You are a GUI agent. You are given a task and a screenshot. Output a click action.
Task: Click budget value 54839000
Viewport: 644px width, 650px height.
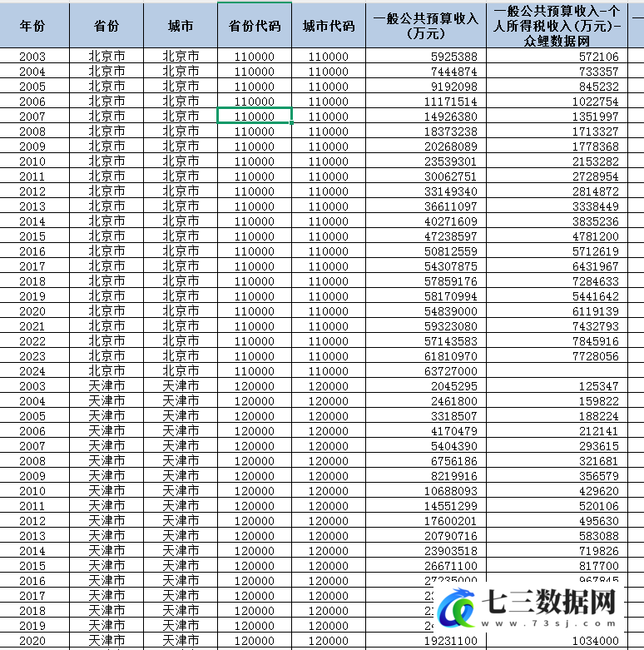tap(451, 311)
